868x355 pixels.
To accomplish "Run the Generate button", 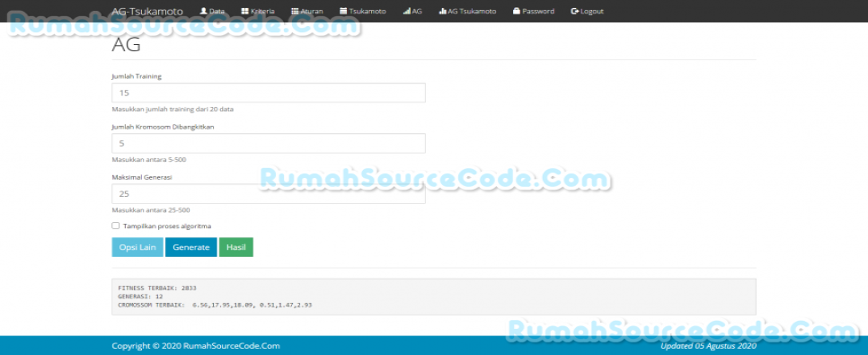I will [191, 247].
